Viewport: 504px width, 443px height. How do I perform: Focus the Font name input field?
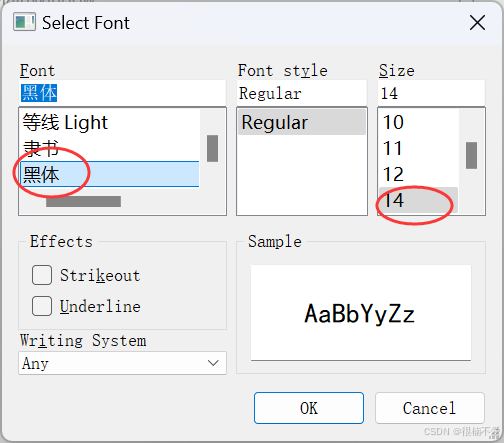coord(122,93)
